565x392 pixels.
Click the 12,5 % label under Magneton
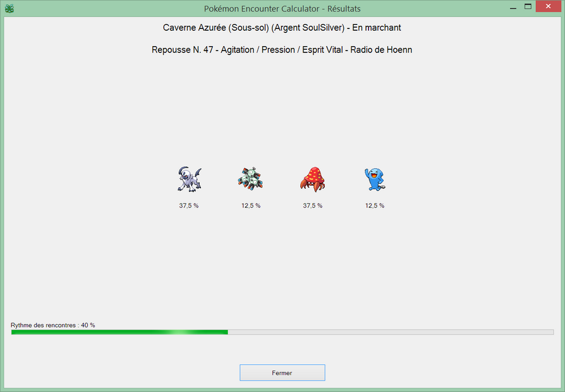(251, 205)
